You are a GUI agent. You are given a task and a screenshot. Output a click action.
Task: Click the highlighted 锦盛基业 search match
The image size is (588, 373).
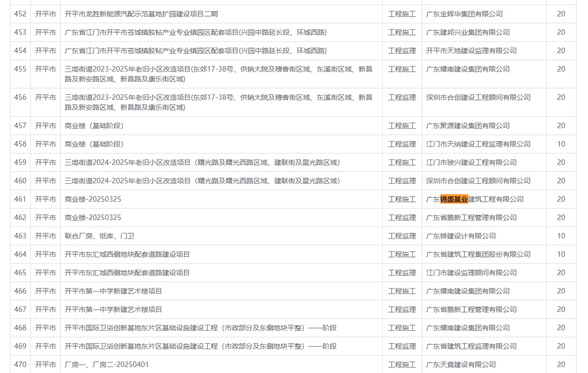point(454,199)
